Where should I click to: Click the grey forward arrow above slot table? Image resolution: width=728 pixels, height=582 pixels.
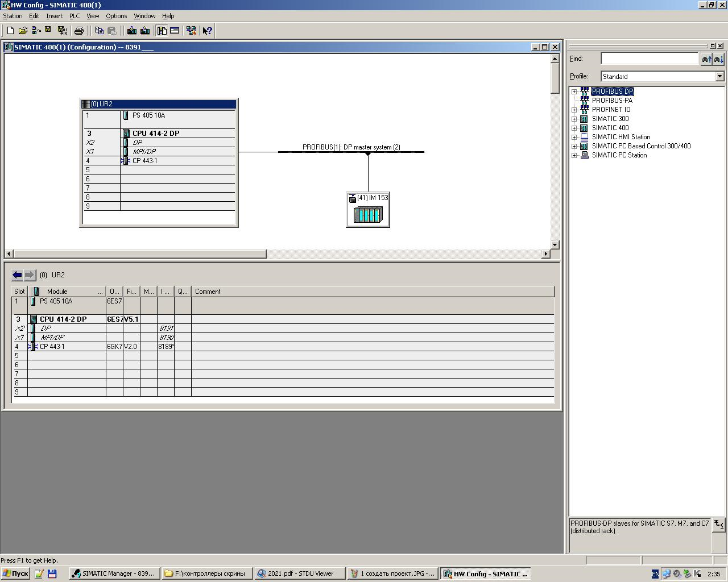click(30, 275)
